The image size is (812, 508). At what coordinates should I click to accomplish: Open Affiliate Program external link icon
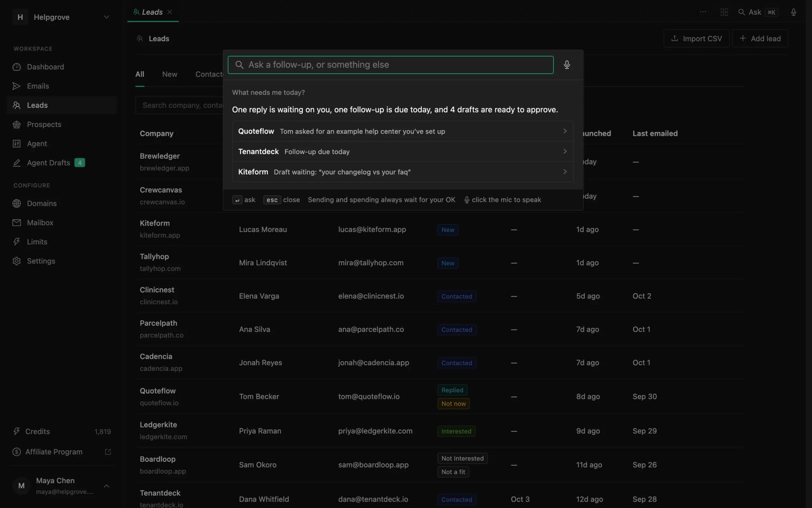coord(108,452)
